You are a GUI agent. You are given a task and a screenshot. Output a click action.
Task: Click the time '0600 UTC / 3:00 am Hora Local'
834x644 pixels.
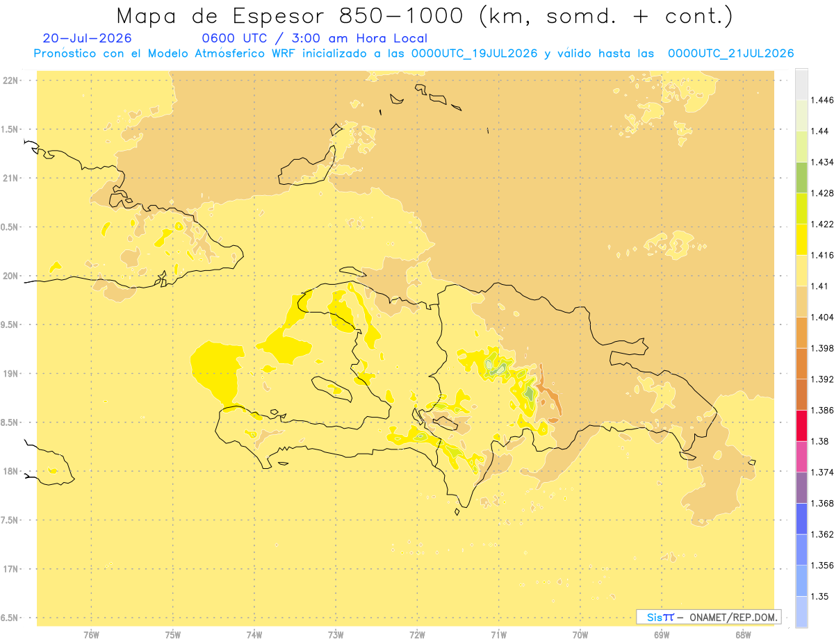click(314, 38)
